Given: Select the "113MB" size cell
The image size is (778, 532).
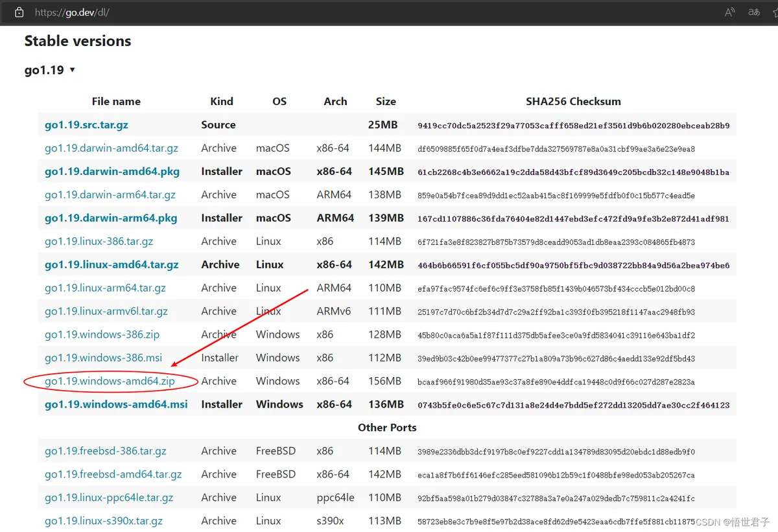Looking at the screenshot, I should click(x=385, y=522).
